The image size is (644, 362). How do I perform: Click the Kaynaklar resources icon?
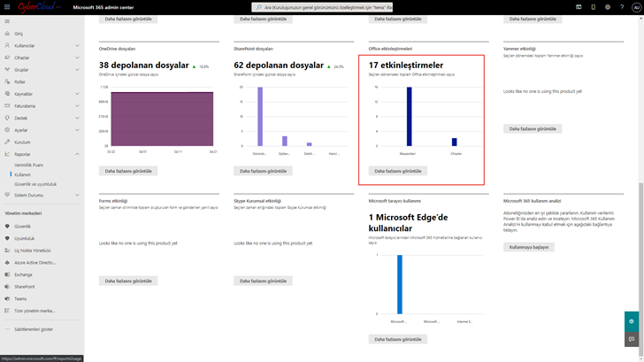pyautogui.click(x=7, y=94)
